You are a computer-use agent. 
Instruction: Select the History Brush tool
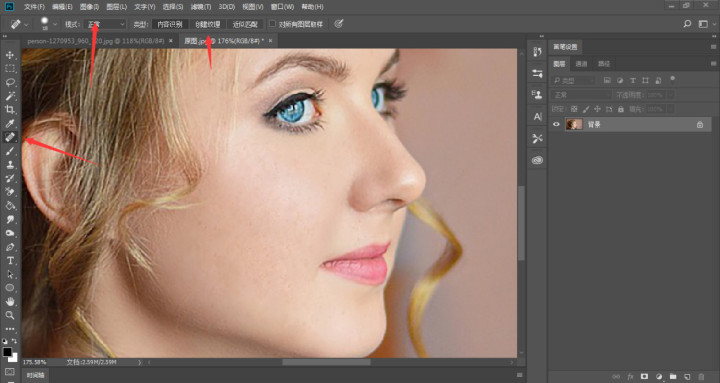tap(10, 178)
